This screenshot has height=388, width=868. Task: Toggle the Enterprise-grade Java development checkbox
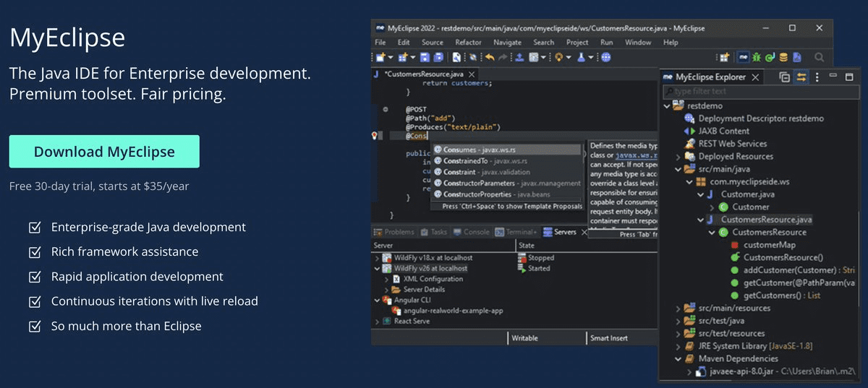[x=34, y=228]
